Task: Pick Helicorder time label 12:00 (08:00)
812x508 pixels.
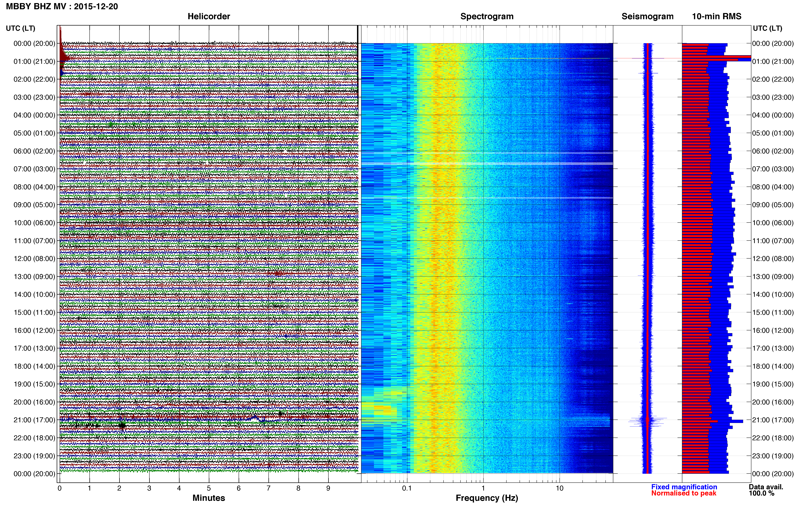Action: click(34, 259)
